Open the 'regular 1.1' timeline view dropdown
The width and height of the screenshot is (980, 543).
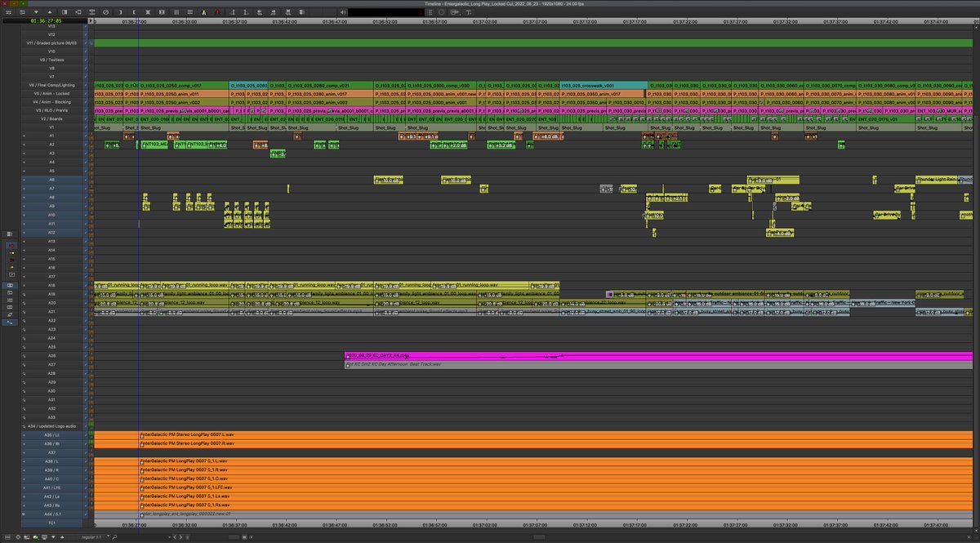[x=91, y=537]
